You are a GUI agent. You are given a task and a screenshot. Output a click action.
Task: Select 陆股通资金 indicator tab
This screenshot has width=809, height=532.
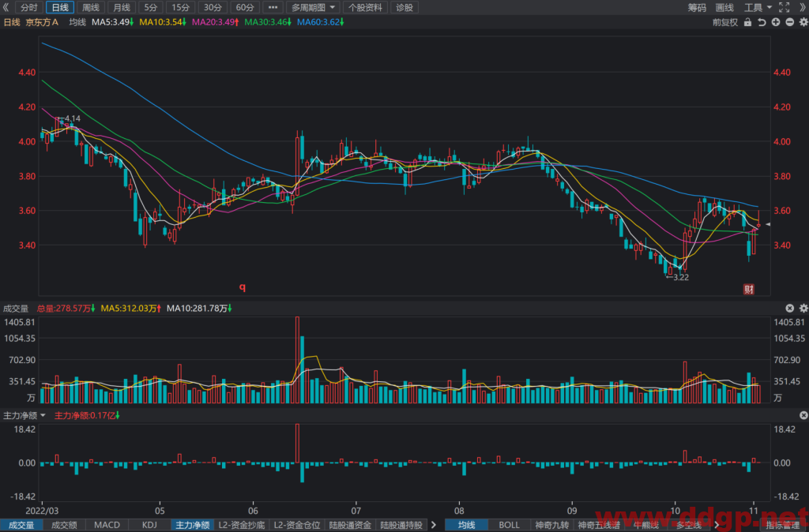[350, 525]
